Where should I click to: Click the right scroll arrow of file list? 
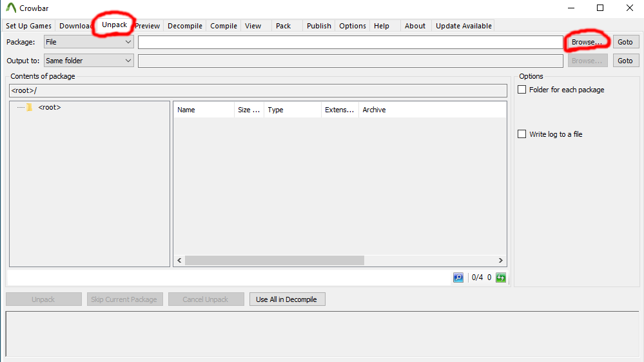click(x=501, y=260)
